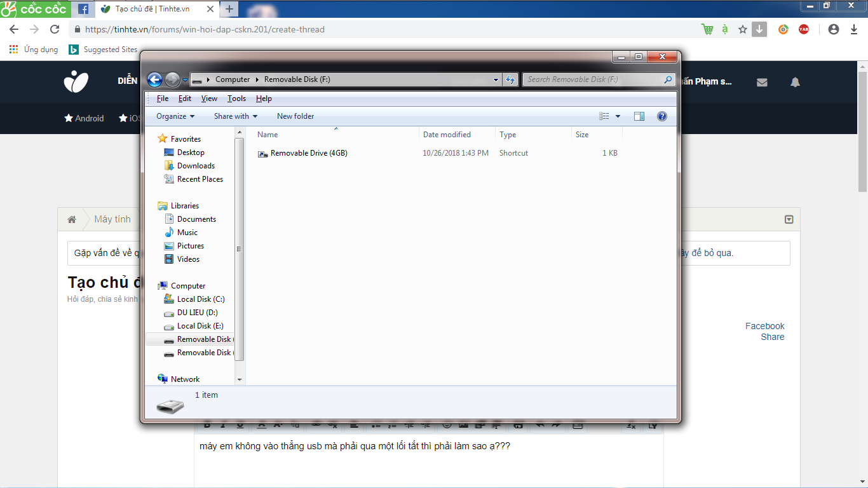The width and height of the screenshot is (868, 488).
Task: Switch to the Facebook pinned tab
Action: click(x=83, y=9)
